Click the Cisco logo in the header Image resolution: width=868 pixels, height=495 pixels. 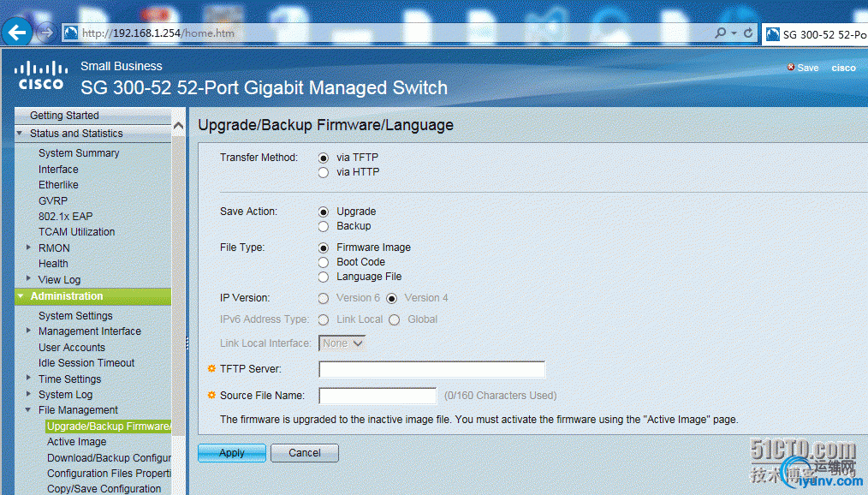coord(40,76)
